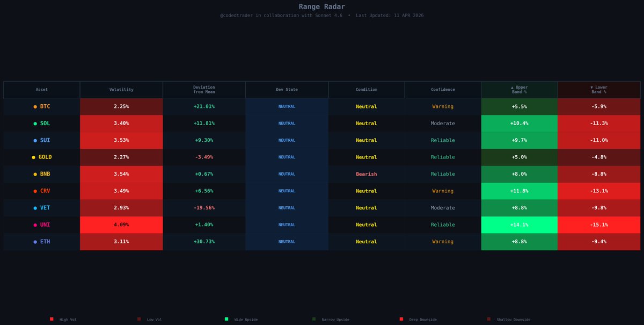The width and height of the screenshot is (644, 325).
Task: Click VET deviation value -19.56%
Action: pyautogui.click(x=204, y=208)
